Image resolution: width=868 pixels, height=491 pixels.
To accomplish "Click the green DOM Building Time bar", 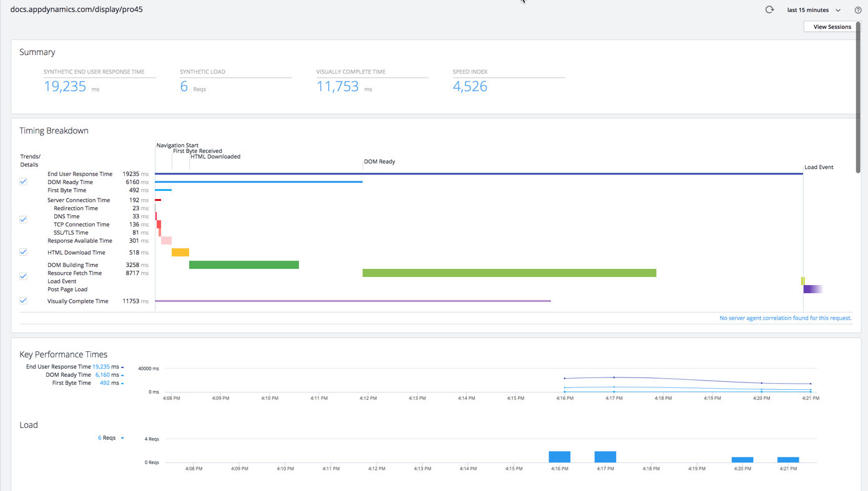I will [244, 265].
